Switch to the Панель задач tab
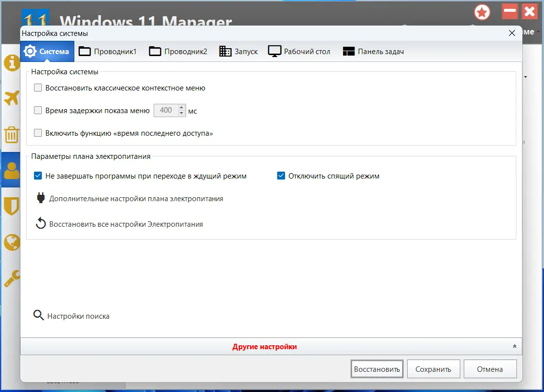Image resolution: width=544 pixels, height=392 pixels. (x=373, y=51)
